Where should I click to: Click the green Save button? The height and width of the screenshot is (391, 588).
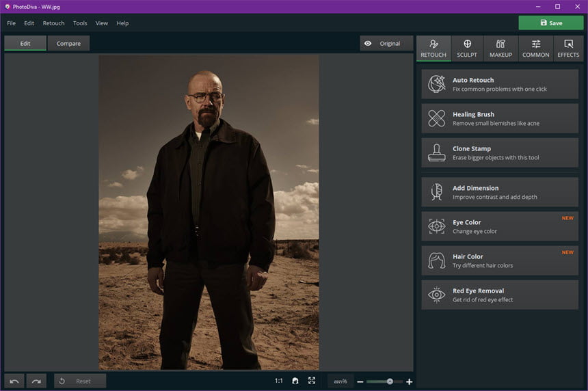[551, 23]
